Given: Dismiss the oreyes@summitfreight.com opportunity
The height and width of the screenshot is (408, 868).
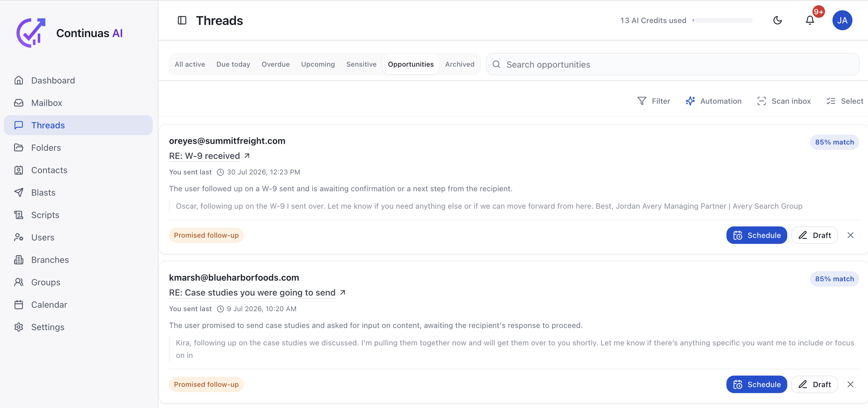Looking at the screenshot, I should (x=851, y=235).
